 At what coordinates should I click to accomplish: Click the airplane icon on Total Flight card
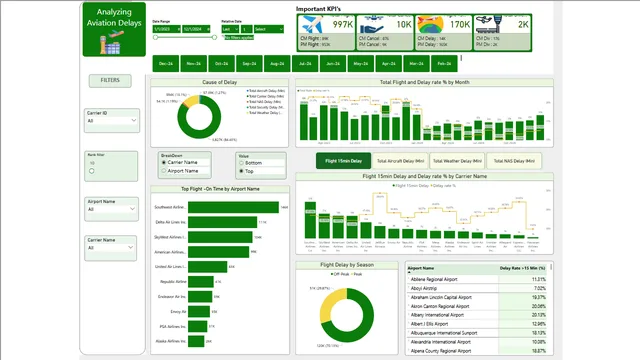(x=313, y=24)
